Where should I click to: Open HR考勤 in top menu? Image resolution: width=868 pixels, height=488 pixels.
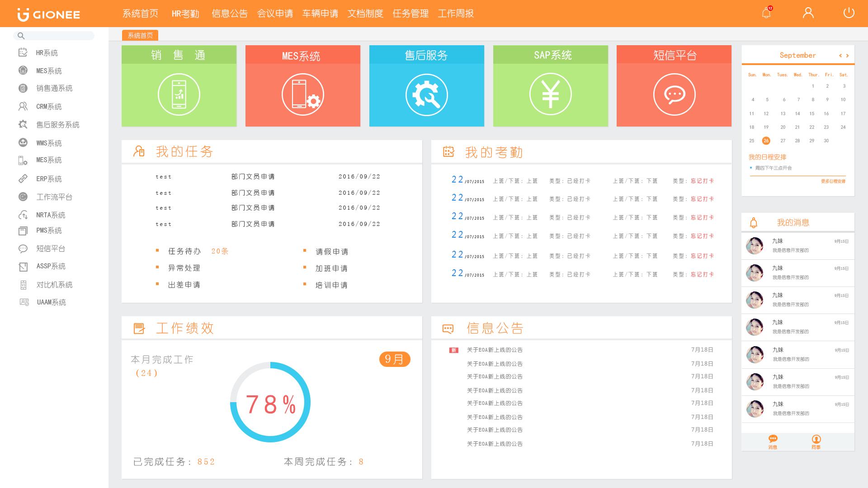click(x=185, y=14)
